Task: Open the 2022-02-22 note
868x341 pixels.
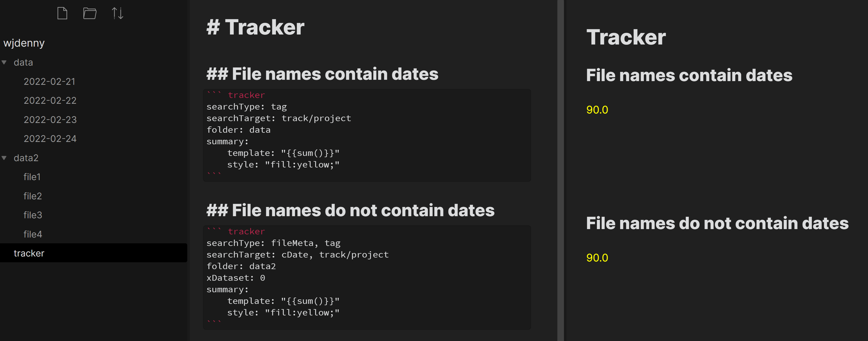Action: pyautogui.click(x=50, y=100)
